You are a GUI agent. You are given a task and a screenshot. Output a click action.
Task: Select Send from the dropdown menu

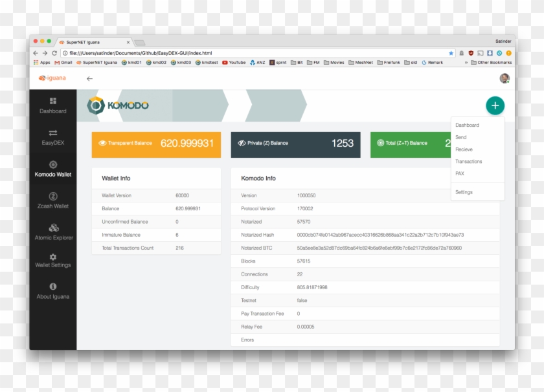(461, 137)
